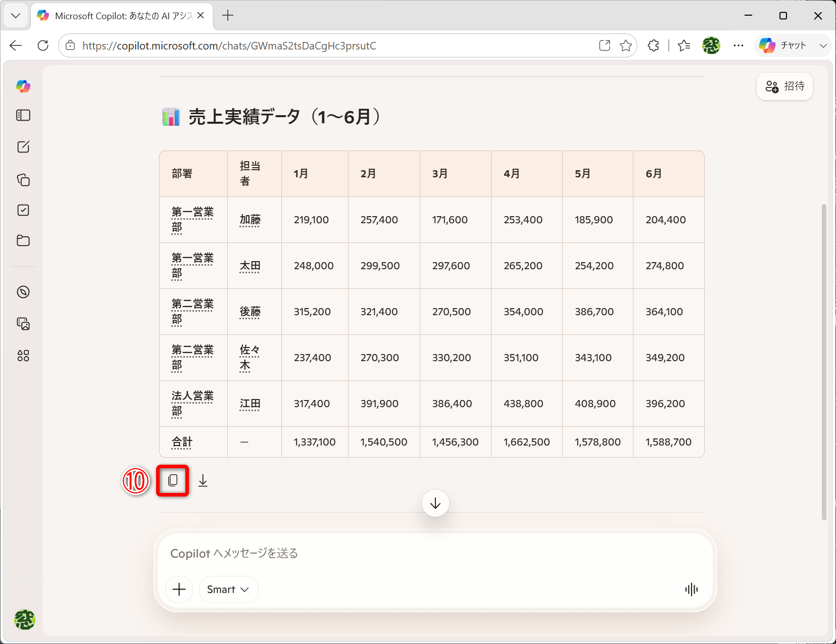The width and height of the screenshot is (836, 644).
Task: Click the Copilot message input field
Action: pyautogui.click(x=435, y=554)
